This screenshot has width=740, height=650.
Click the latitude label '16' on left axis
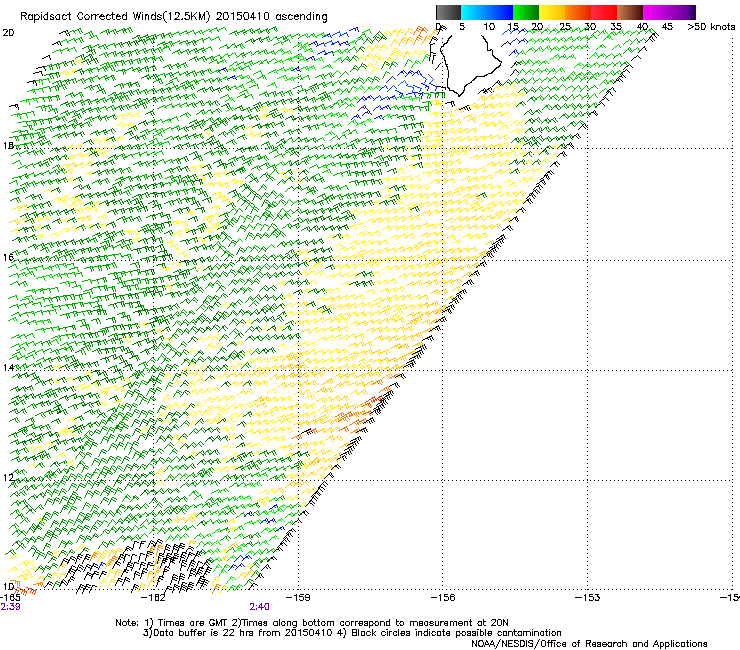coord(8,257)
